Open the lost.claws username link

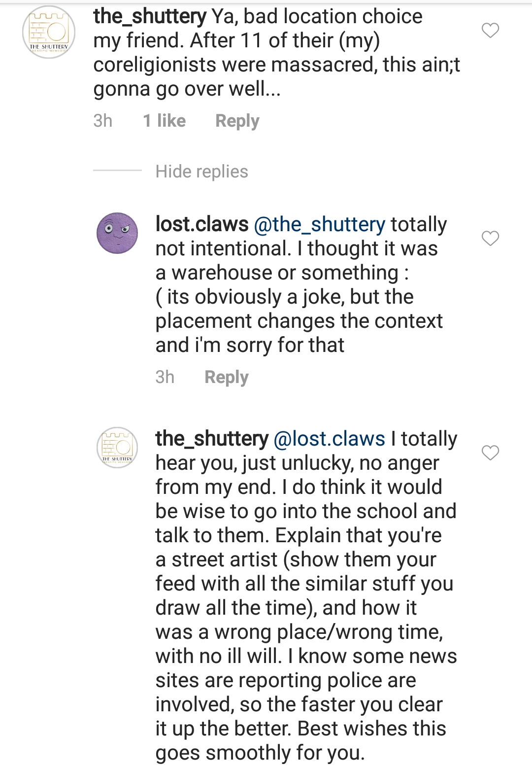pos(202,224)
